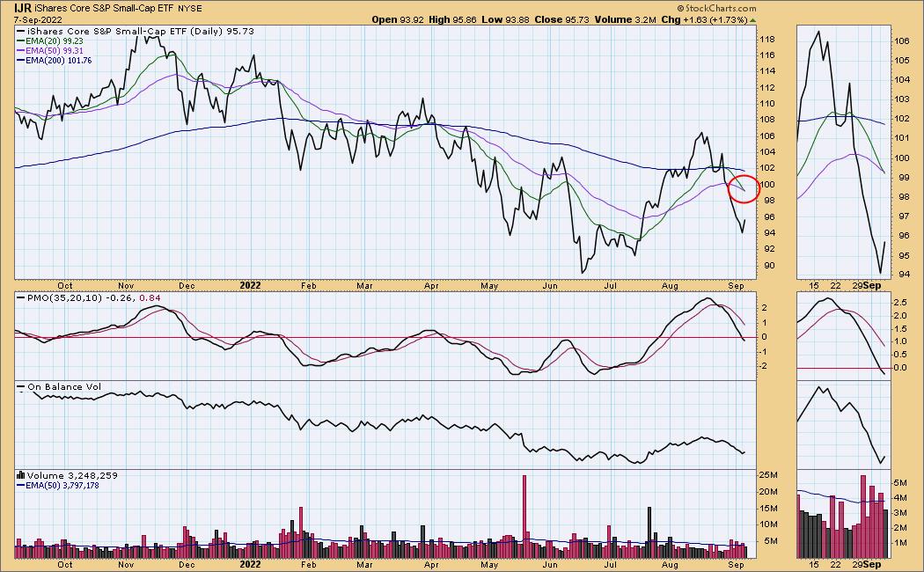Select the 112 price axis label

click(766, 88)
